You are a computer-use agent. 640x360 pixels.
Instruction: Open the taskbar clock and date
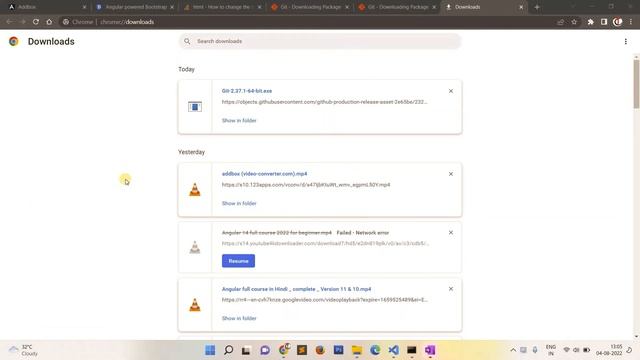pyautogui.click(x=609, y=350)
